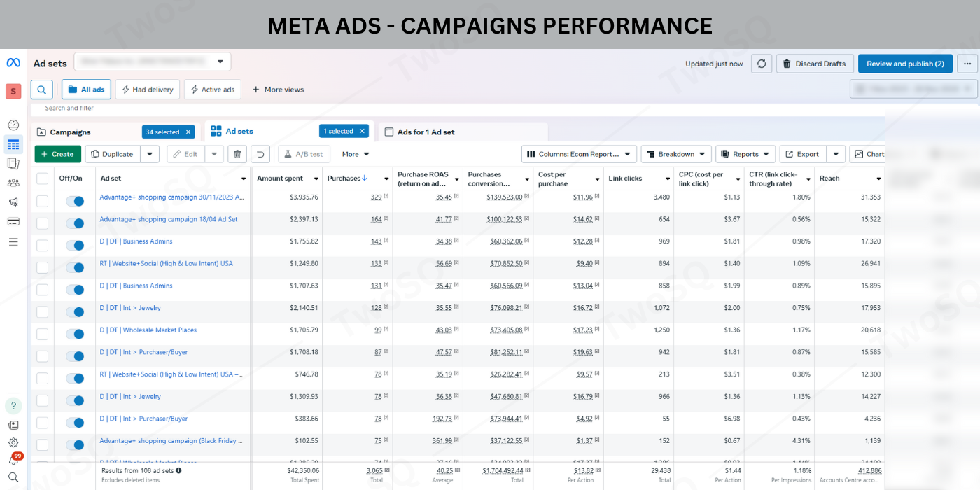Click the undo arrow icon
Screen dimensions: 980x490
tap(260, 154)
